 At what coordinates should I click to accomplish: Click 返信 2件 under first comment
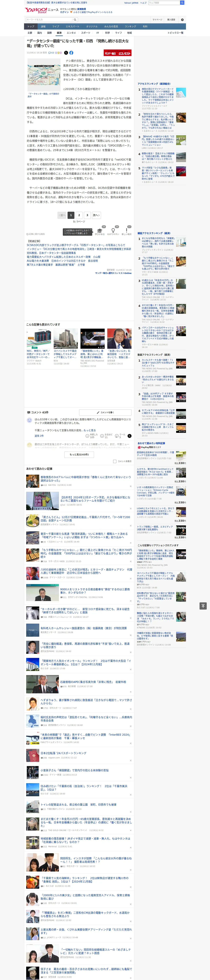pos(39,436)
